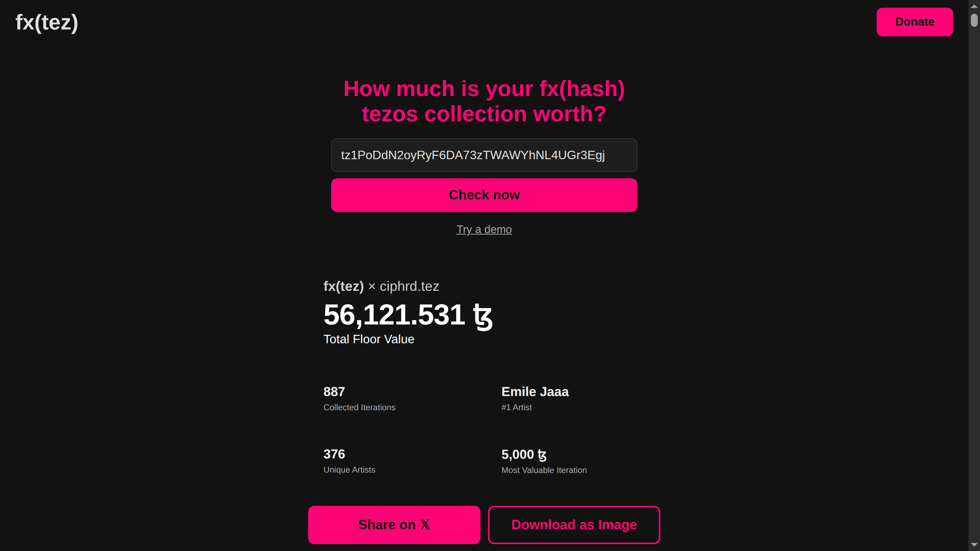The width and height of the screenshot is (980, 551).
Task: Click the scrollbar up arrow
Action: (x=974, y=6)
